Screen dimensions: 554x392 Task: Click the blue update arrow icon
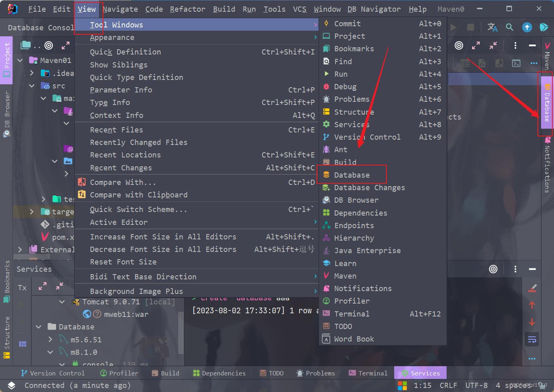pos(527,27)
